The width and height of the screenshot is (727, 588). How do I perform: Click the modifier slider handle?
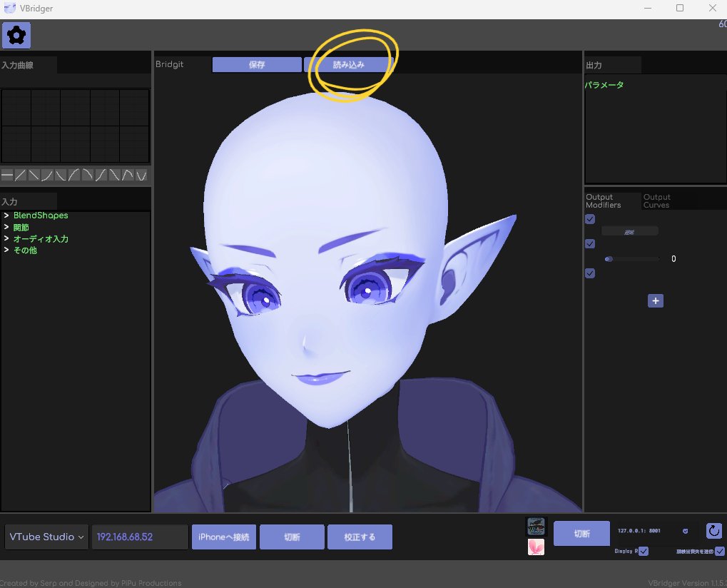(609, 259)
